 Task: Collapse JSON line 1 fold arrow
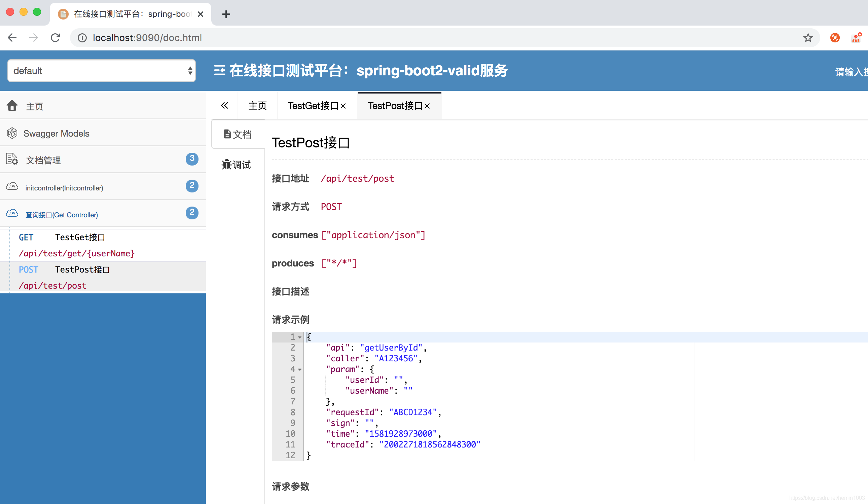[x=300, y=337]
